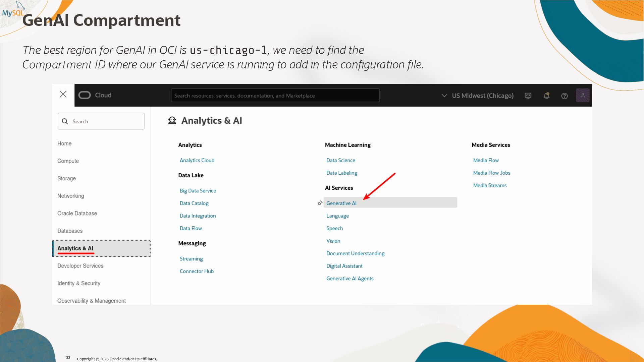Screen dimensions: 644x362
Task: Open the Cloud Shell developer tools icon
Action: 528,96
